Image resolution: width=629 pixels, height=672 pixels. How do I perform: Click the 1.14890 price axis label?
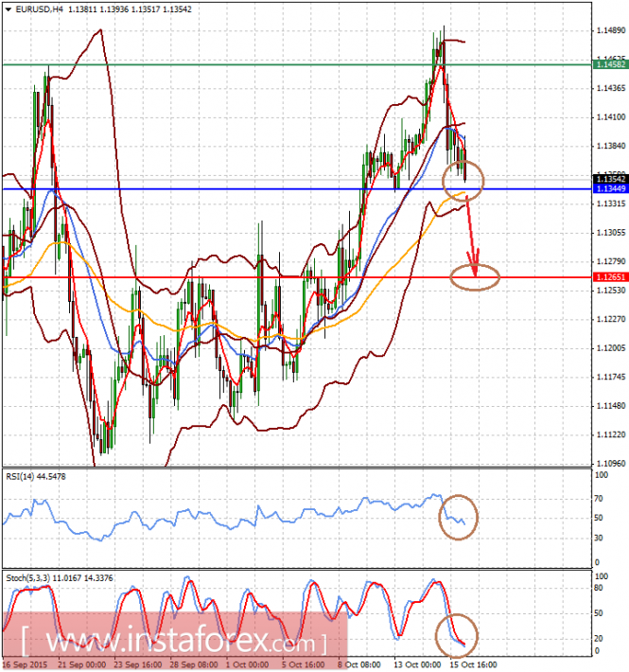pos(611,30)
